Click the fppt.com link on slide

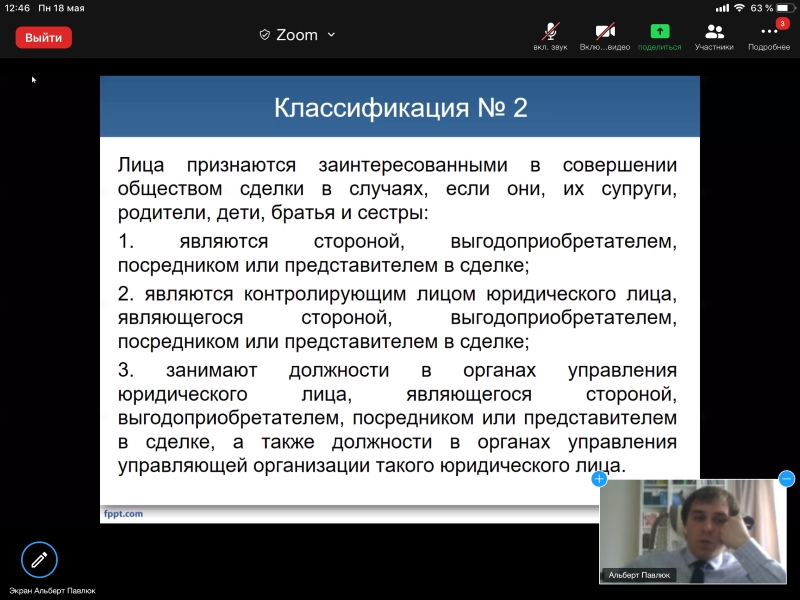123,513
